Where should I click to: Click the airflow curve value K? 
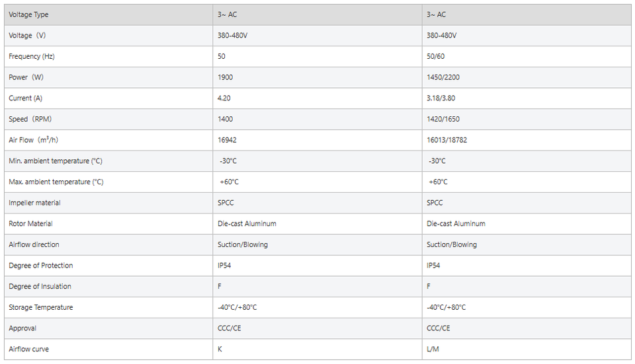[x=220, y=349]
